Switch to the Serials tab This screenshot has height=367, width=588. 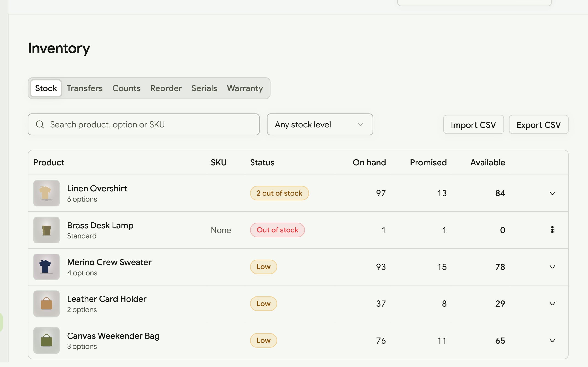(x=204, y=88)
